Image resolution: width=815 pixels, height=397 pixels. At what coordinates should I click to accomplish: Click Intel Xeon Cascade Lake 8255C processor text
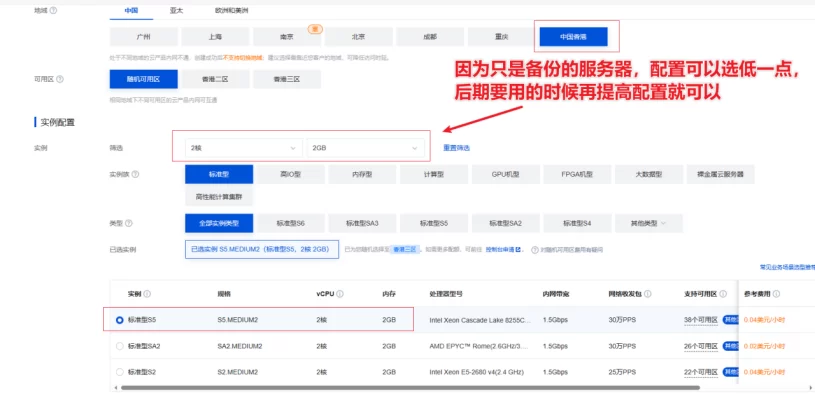pos(480,320)
